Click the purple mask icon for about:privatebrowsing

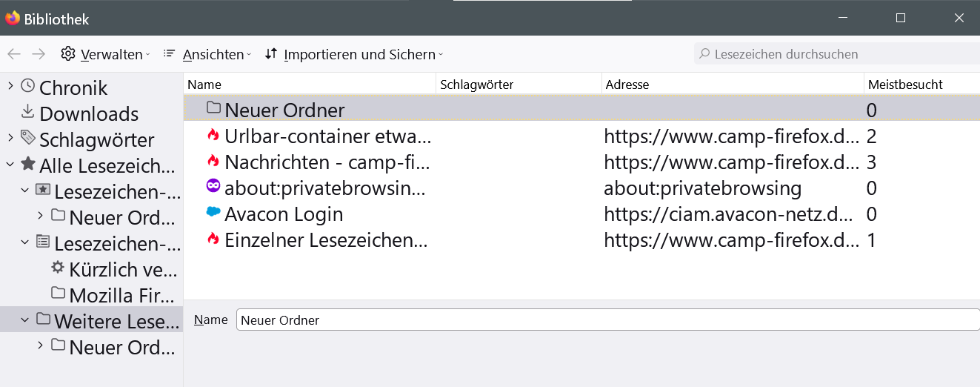point(213,188)
